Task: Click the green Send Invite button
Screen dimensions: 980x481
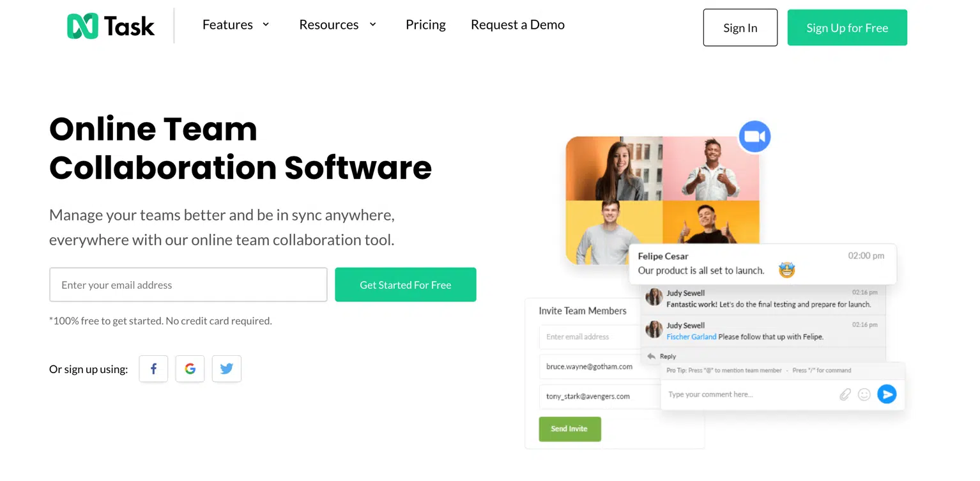Action: point(570,429)
